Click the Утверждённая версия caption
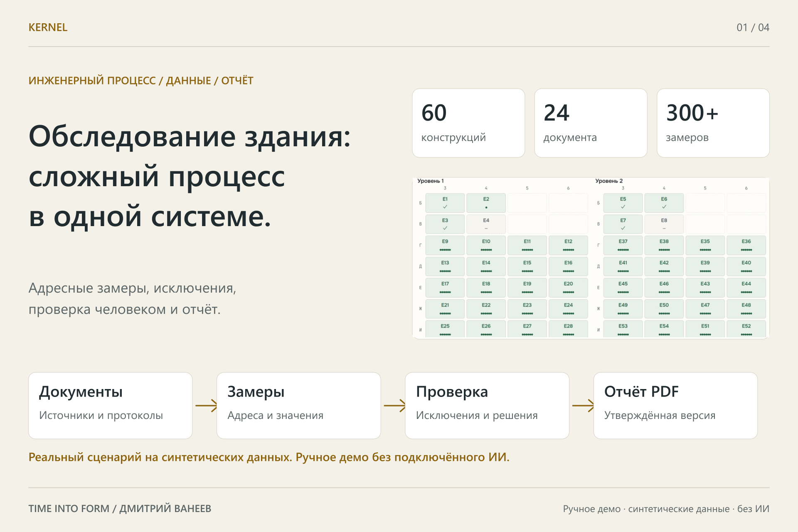798x532 pixels. click(x=660, y=416)
